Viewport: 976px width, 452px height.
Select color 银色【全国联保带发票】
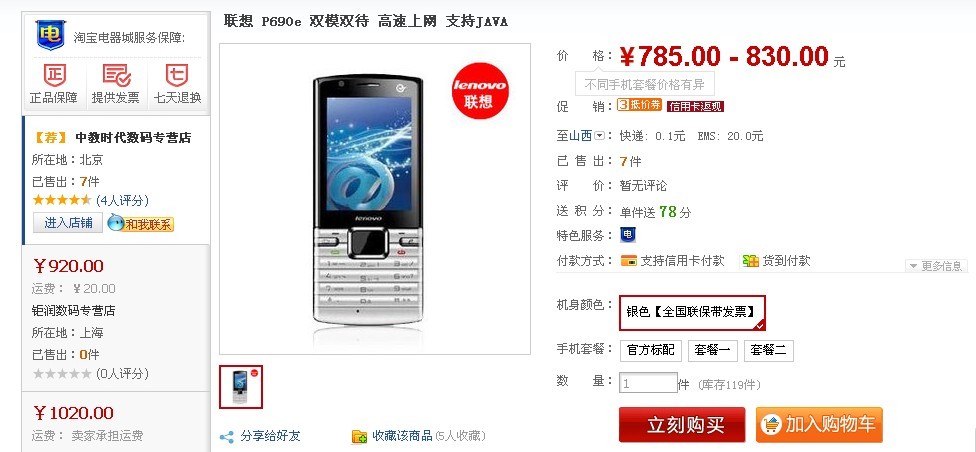(x=692, y=313)
